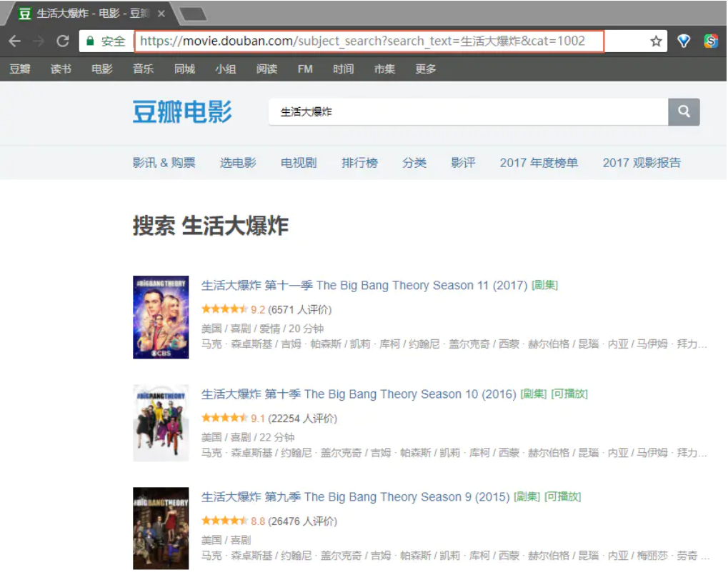The image size is (728, 580).
Task: Open Big Bang Theory Season 11 title link
Action: tap(364, 285)
